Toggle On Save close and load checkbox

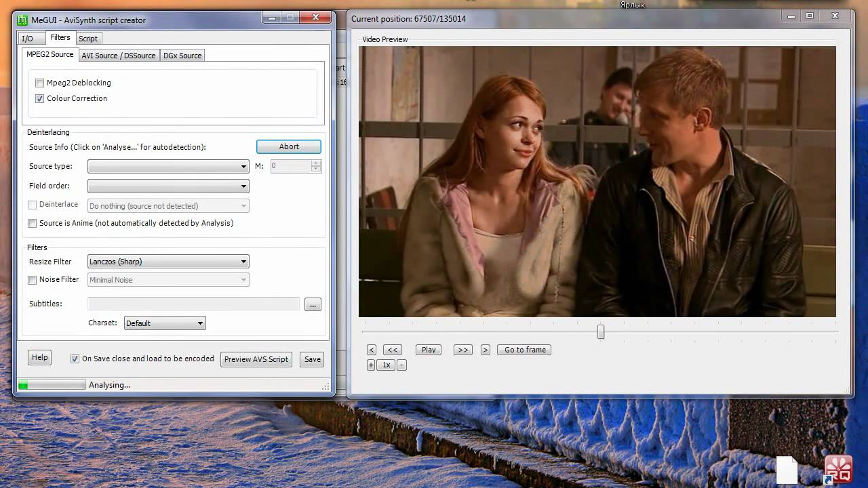pyautogui.click(x=75, y=359)
